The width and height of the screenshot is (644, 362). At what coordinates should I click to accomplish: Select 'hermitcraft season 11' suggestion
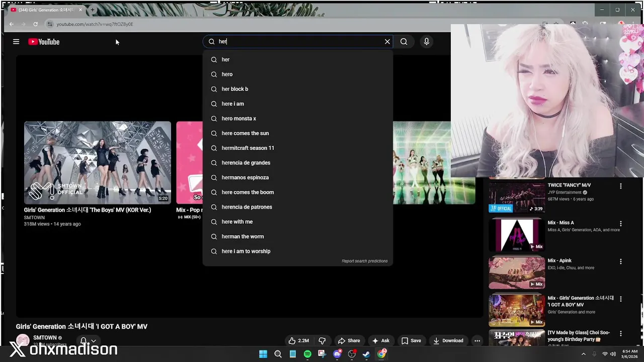[x=298, y=148]
